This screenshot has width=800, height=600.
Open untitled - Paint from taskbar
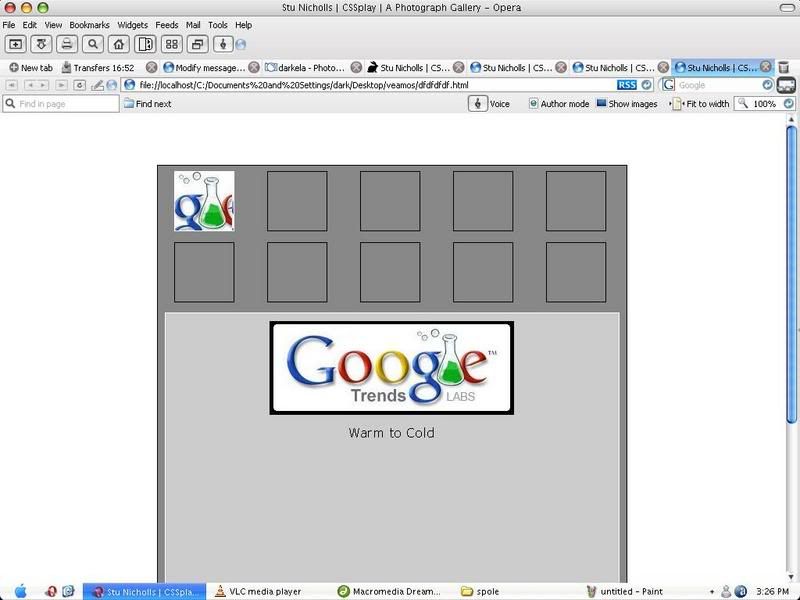point(624,591)
